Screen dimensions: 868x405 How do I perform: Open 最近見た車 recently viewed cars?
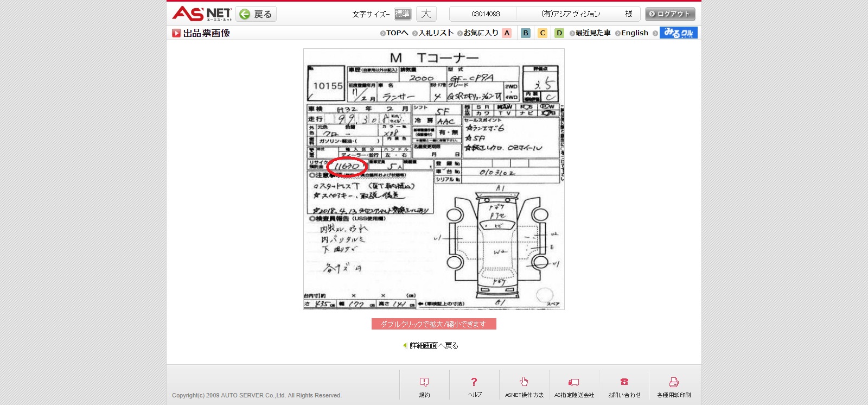click(592, 33)
